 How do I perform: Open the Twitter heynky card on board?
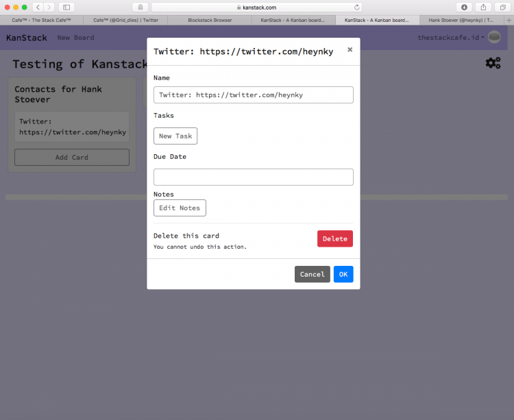tap(72, 127)
